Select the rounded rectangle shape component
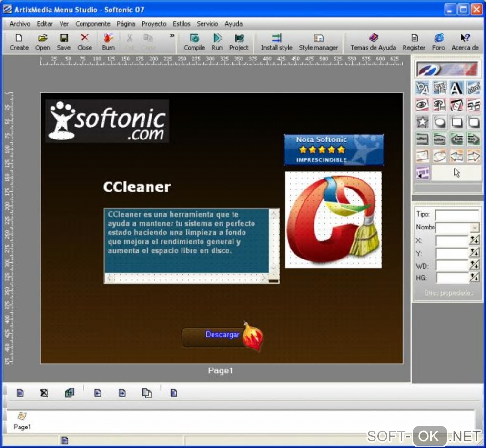 click(473, 122)
